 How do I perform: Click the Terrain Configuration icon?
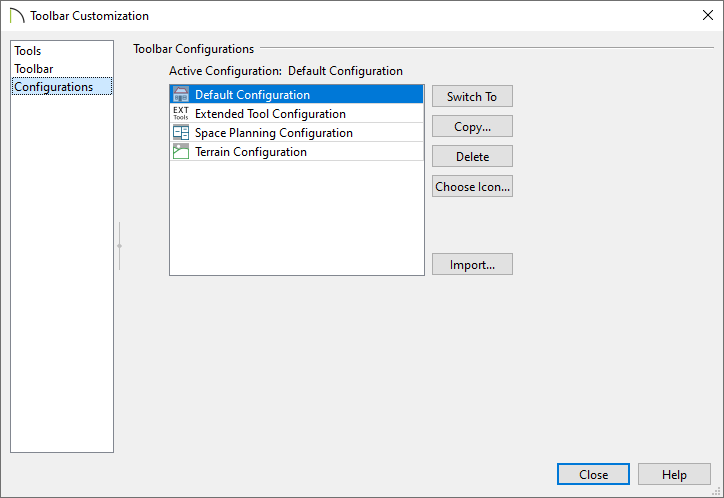tap(181, 151)
